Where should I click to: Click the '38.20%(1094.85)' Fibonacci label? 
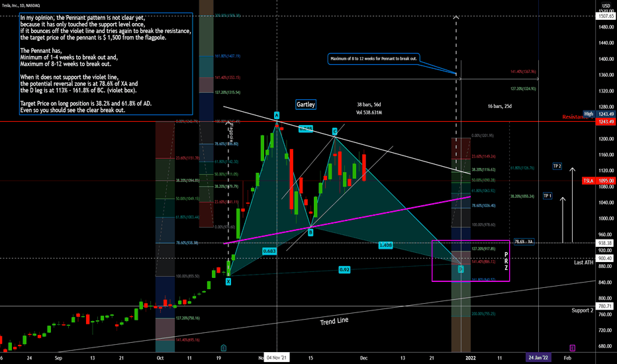188,181
